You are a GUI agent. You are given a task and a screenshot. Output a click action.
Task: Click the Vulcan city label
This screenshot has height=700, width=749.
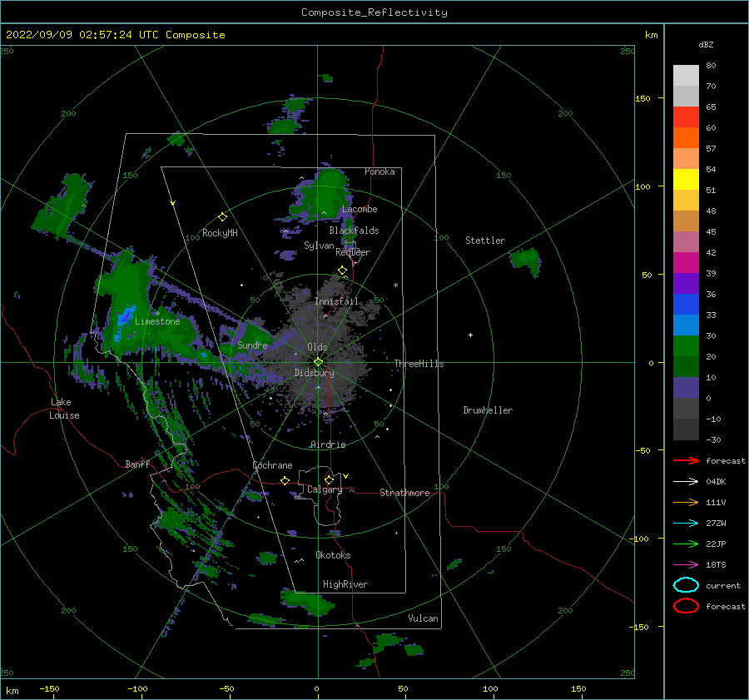423,618
